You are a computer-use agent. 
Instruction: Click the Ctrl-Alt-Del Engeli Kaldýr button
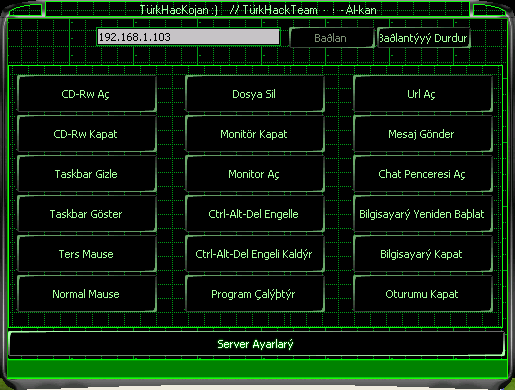tap(255, 254)
